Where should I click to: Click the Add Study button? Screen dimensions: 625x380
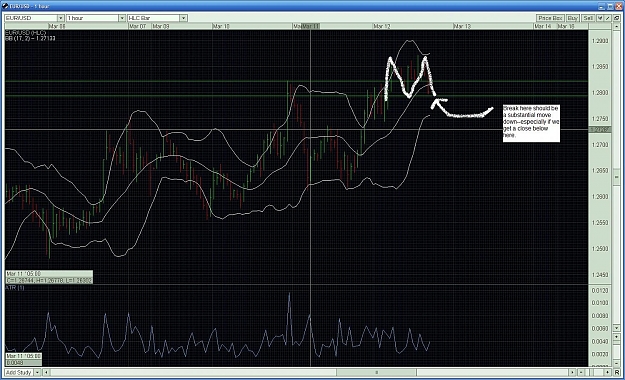coord(18,372)
